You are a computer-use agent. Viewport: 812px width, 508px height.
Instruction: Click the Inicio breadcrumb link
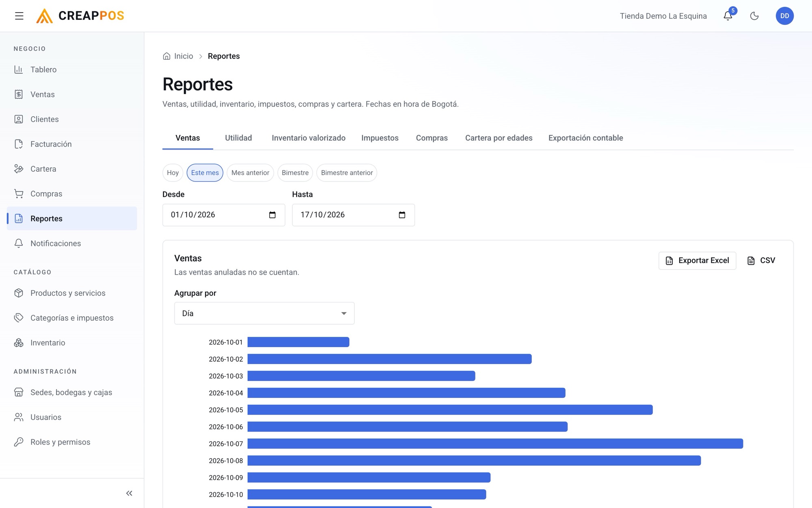[x=184, y=56]
